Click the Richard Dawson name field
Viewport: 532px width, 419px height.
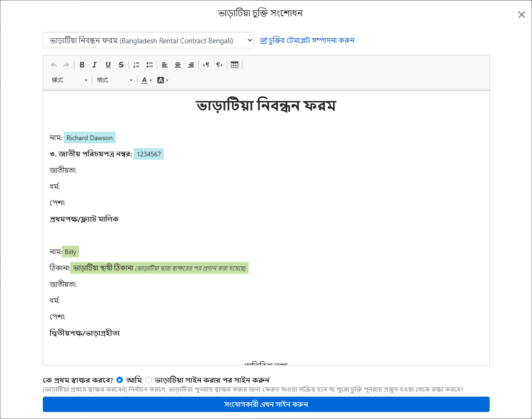coord(89,138)
